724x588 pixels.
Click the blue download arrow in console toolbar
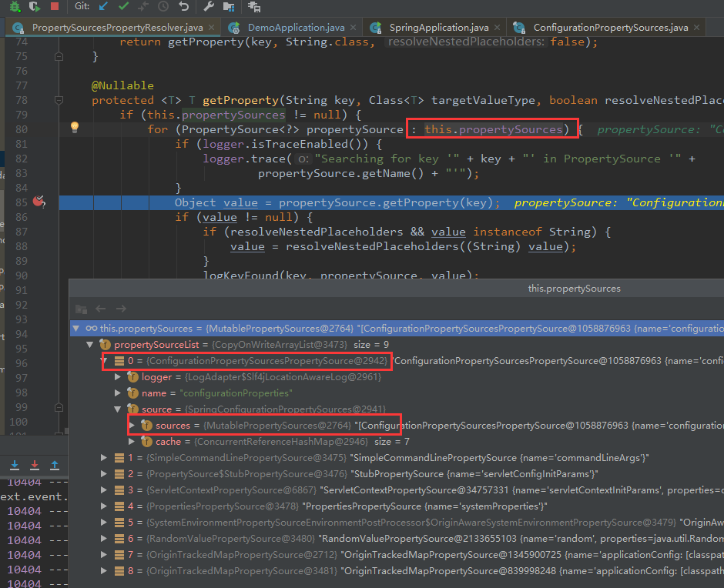coord(15,465)
